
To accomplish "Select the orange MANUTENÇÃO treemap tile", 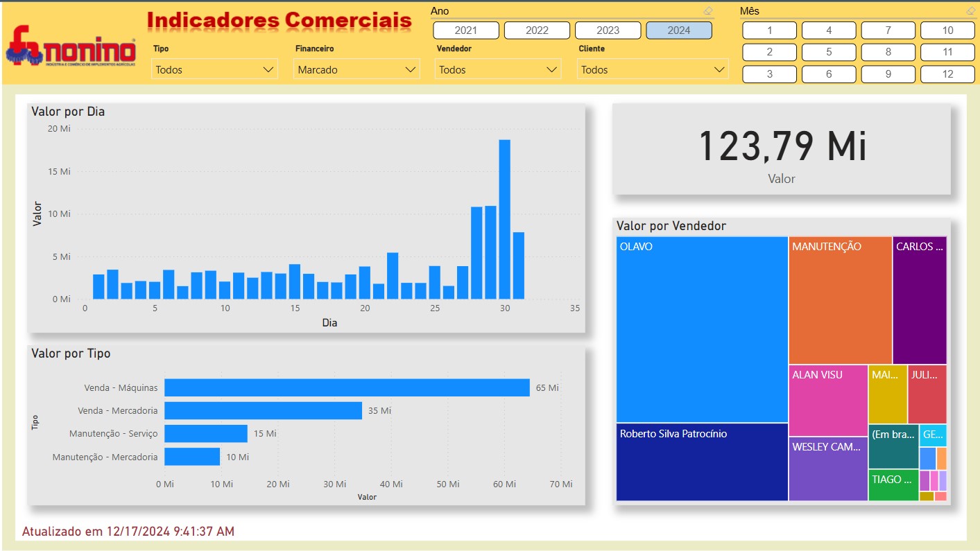I will [x=840, y=300].
